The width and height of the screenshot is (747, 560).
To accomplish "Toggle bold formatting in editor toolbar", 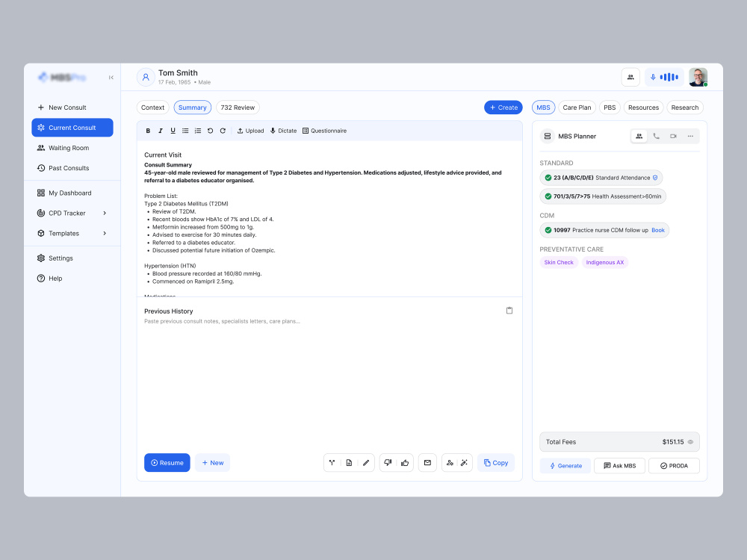I will [148, 131].
